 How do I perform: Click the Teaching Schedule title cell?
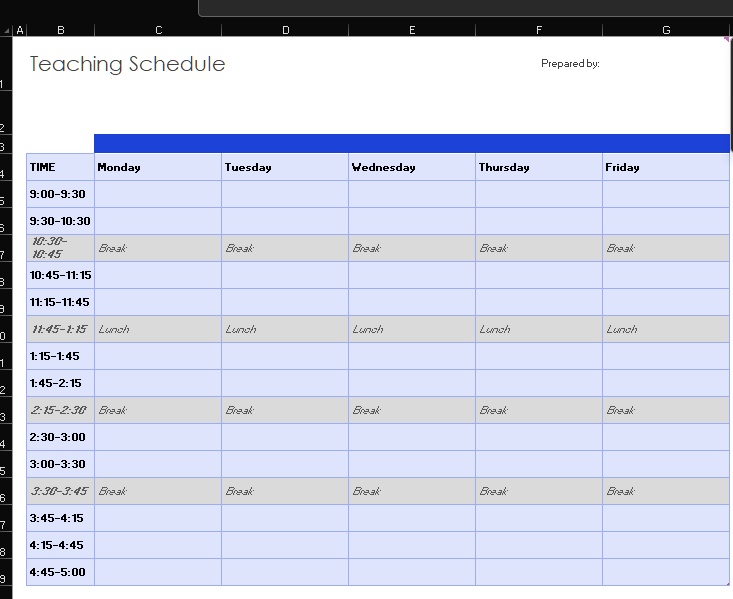click(127, 64)
